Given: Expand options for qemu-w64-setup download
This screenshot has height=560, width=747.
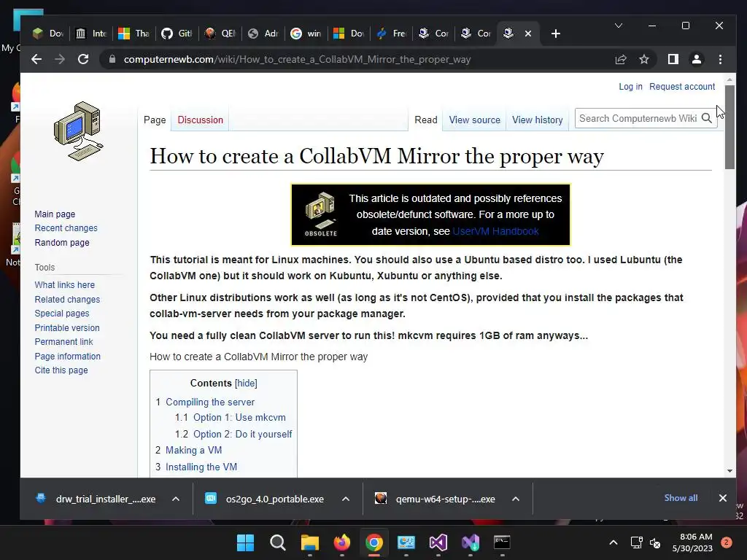Looking at the screenshot, I should click(x=516, y=499).
